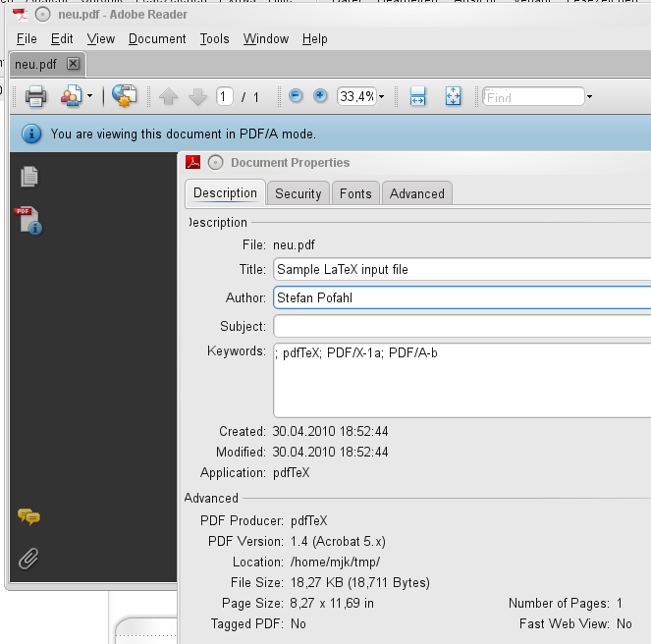Click the Keywords text area
The image size is (651, 644).
click(462, 380)
